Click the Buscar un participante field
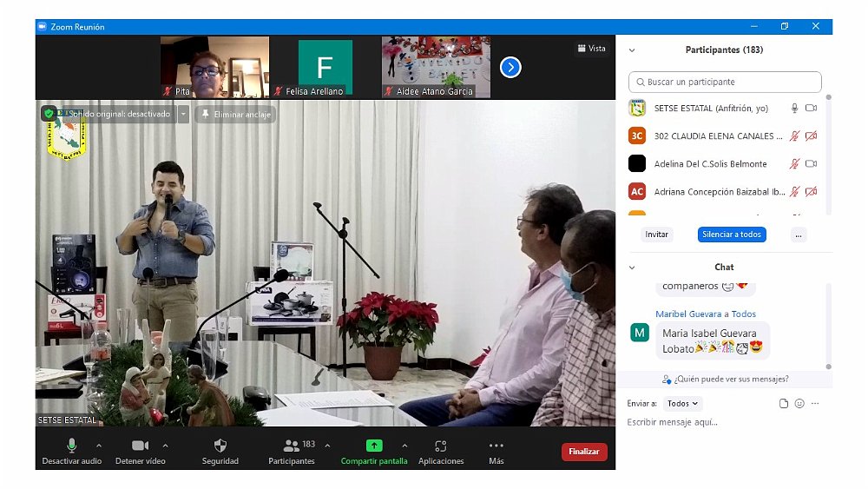Image resolution: width=868 pixels, height=489 pixels. (725, 83)
